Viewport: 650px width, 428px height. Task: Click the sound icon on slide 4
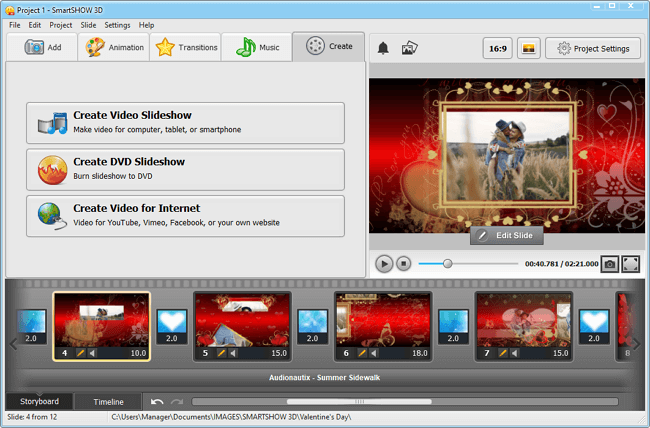tap(92, 353)
